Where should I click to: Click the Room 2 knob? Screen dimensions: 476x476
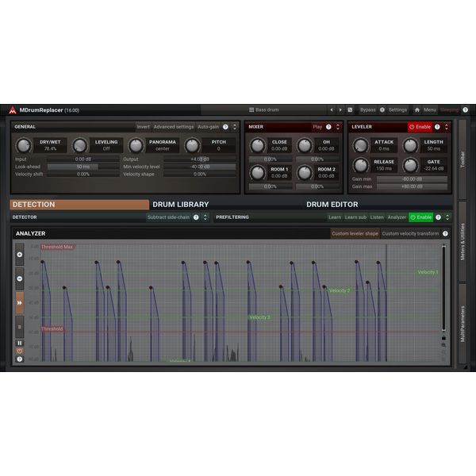[305, 173]
